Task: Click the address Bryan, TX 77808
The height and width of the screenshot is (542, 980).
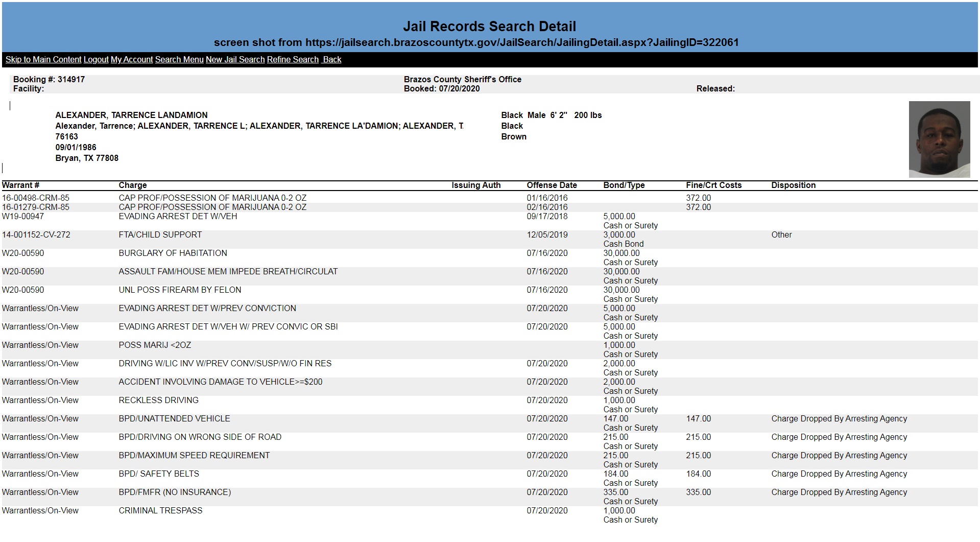Action: pos(87,158)
